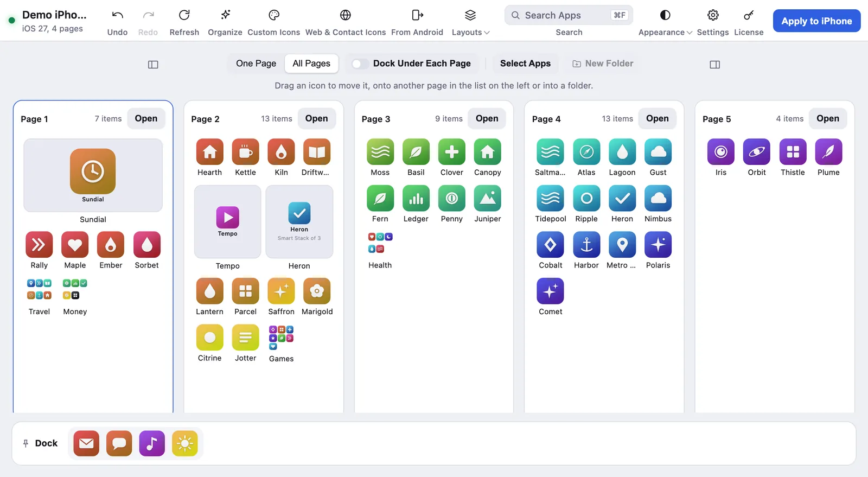This screenshot has width=868, height=477.
Task: Select the Clover app icon
Action: [451, 152]
